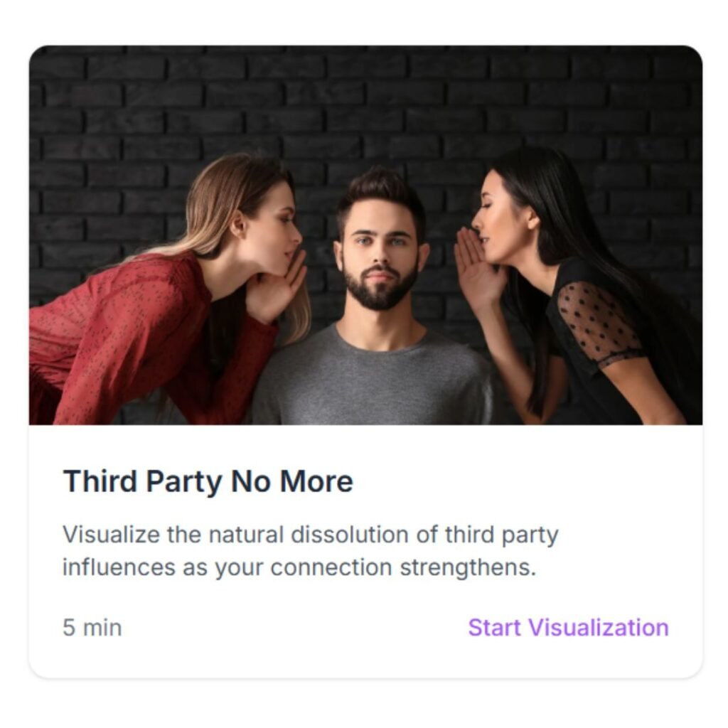Click the text line 'influences as your connection strengthens'
The width and height of the screenshot is (728, 728).
pyautogui.click(x=299, y=567)
